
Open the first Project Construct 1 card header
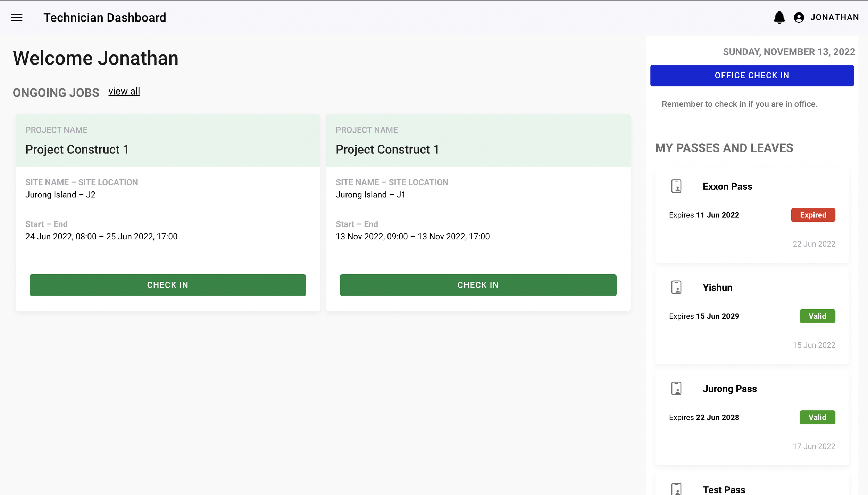coord(168,140)
